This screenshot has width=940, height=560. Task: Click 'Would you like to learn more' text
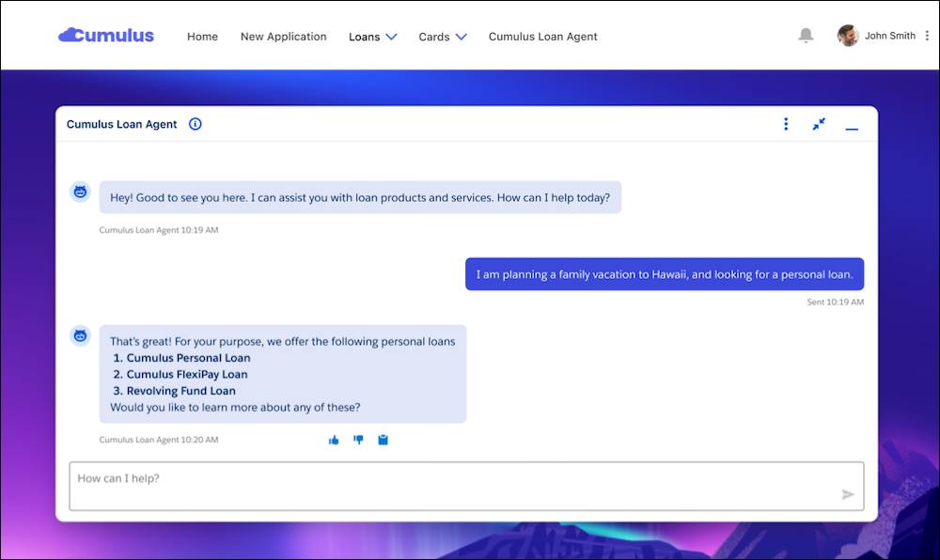[235, 407]
